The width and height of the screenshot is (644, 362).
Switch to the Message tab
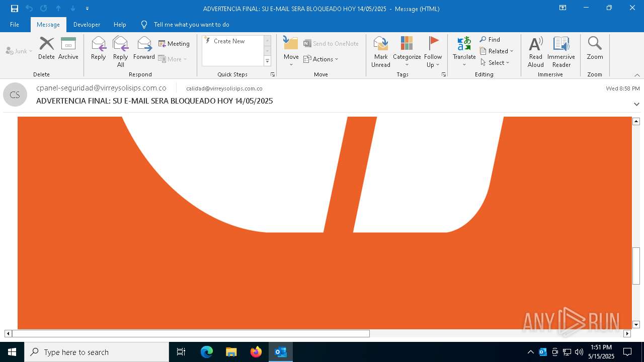point(48,25)
